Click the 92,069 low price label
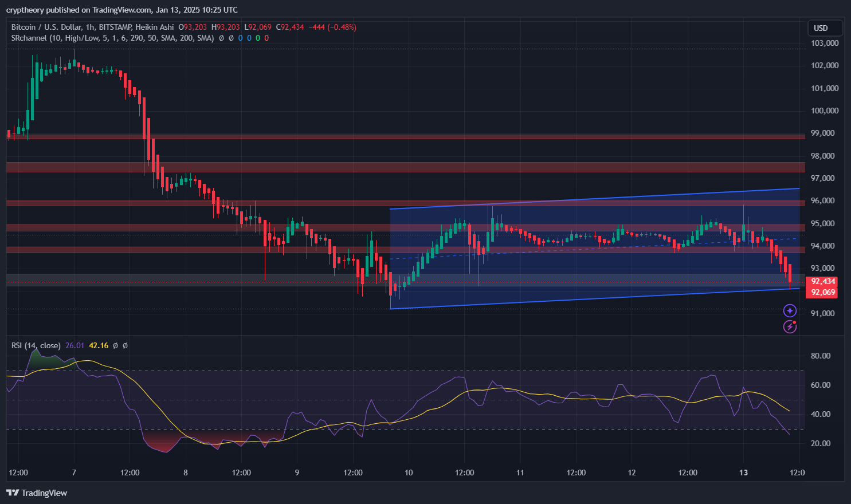The width and height of the screenshot is (851, 504). click(x=821, y=292)
